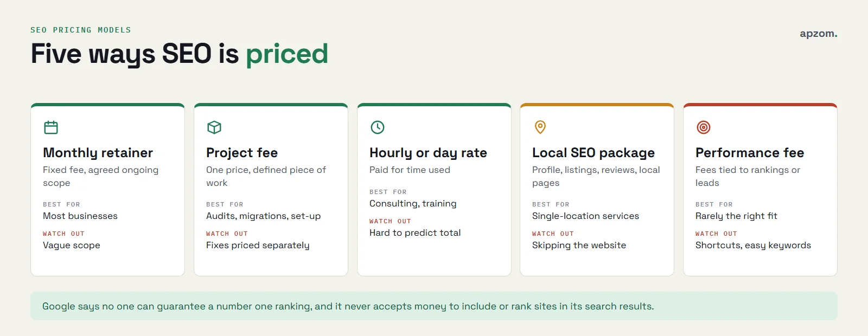Image resolution: width=868 pixels, height=336 pixels.
Task: Click the clock icon on Hourly rate card
Action: (x=377, y=127)
